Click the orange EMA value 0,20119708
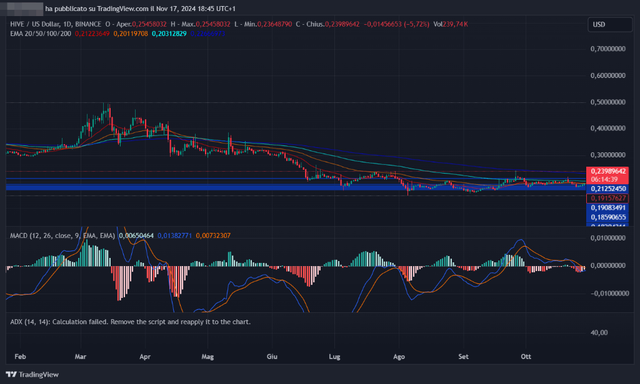640x384 pixels. 131,33
